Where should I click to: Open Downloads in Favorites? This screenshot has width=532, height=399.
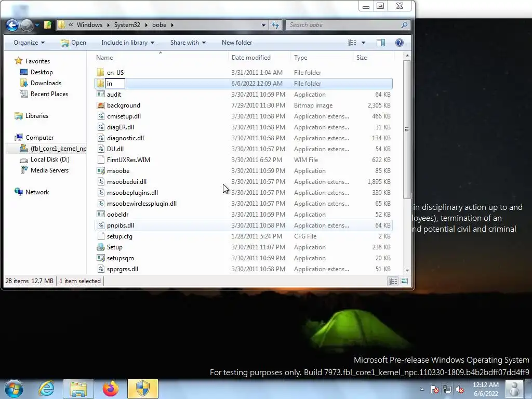click(46, 83)
